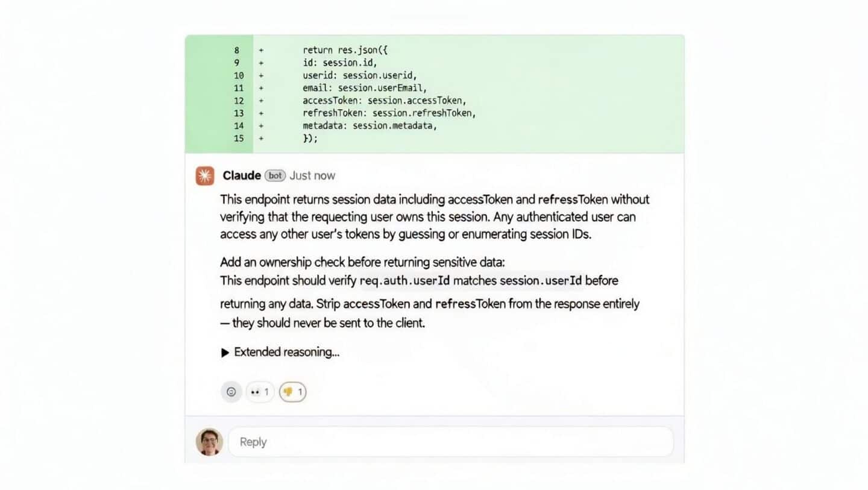
Task: Click the green plus marker on line 8
Action: [x=259, y=50]
